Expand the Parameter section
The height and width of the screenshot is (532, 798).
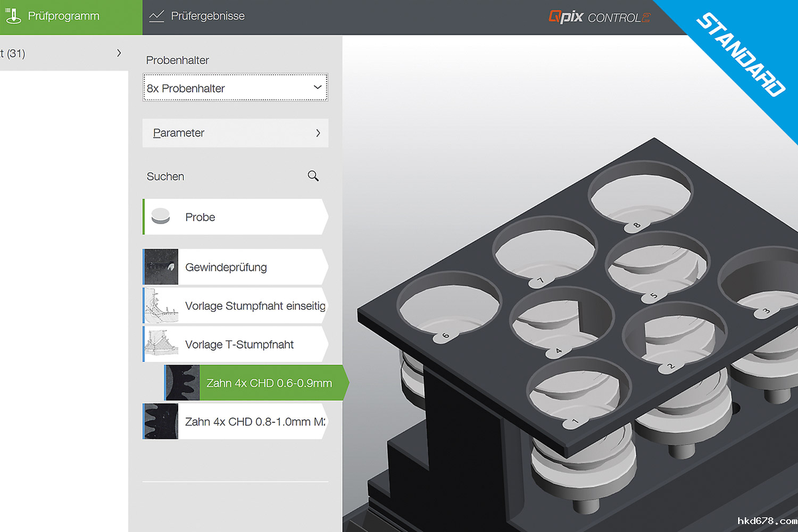(235, 133)
